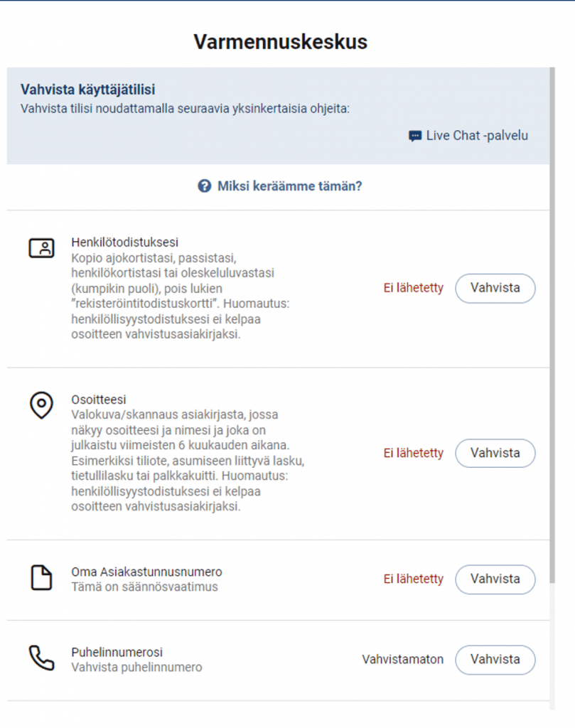Image resolution: width=575 pixels, height=728 pixels.
Task: Click the question mark help icon
Action: [x=205, y=186]
